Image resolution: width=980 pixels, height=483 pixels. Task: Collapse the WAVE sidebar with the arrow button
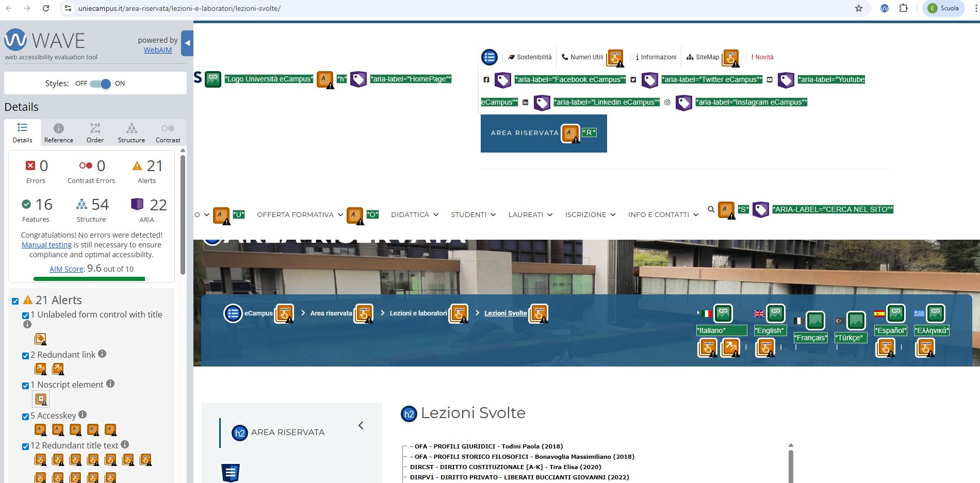[188, 44]
